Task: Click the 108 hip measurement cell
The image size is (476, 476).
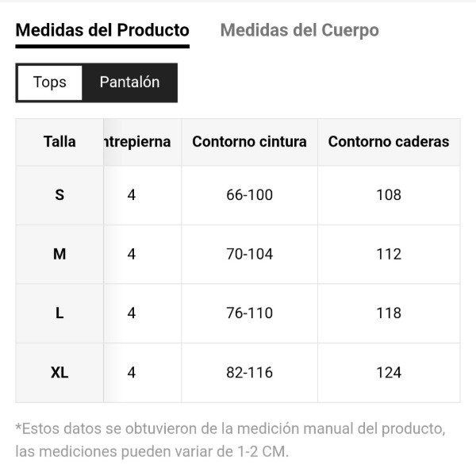Action: 389,195
